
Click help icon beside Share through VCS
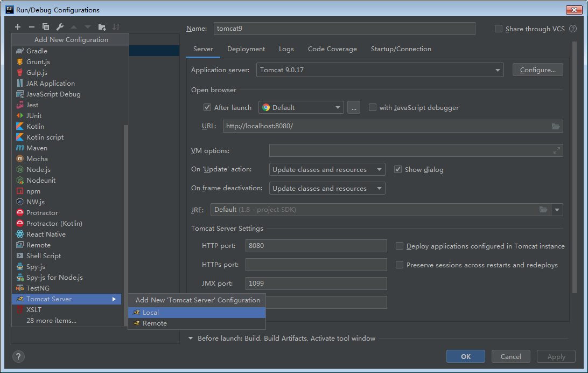(x=572, y=29)
